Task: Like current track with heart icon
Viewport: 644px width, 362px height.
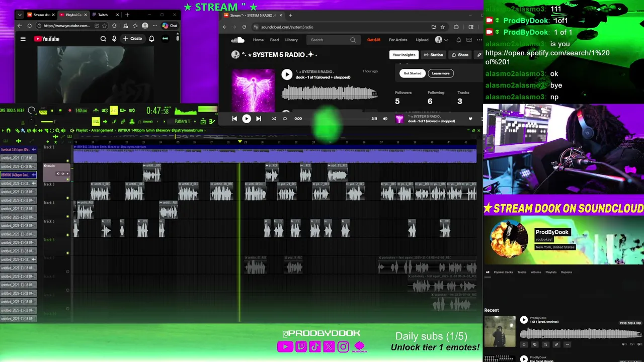Action: [470, 119]
